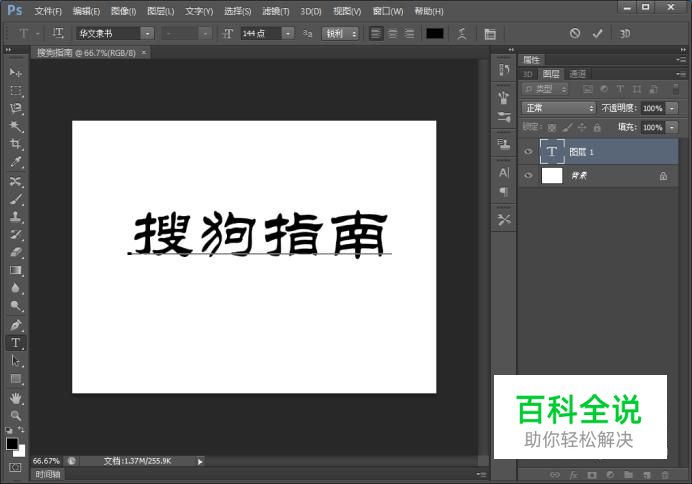Select the Dodge tool
This screenshot has width=692, height=484.
[15, 306]
